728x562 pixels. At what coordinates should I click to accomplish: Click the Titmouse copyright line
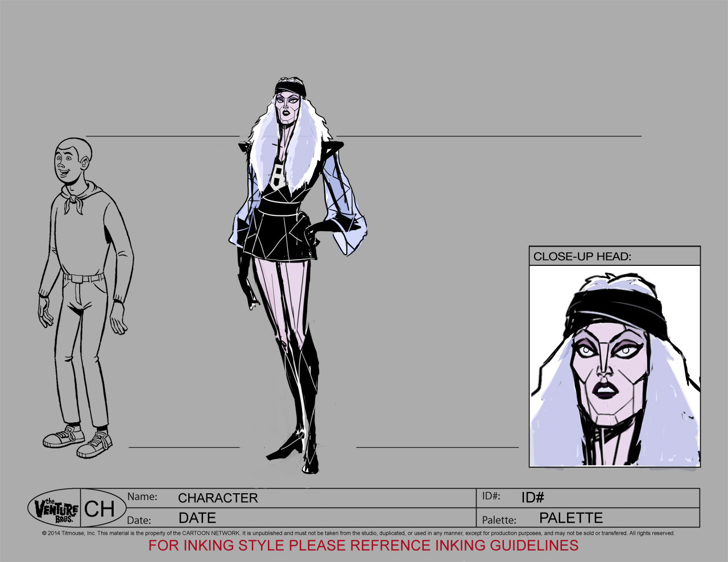point(358,534)
